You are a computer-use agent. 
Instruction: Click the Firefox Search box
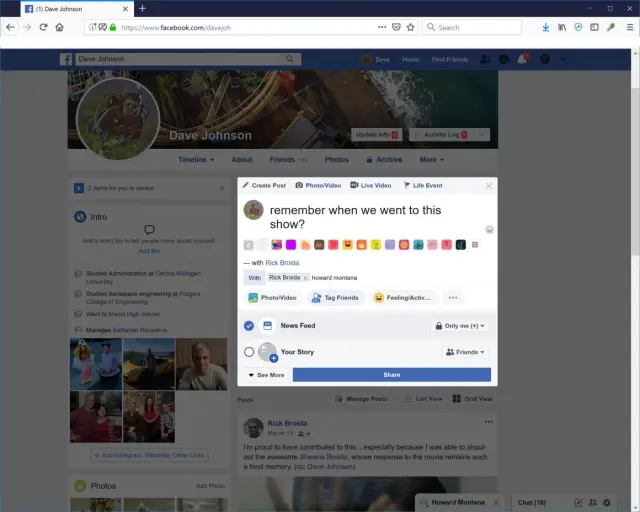coord(472,27)
